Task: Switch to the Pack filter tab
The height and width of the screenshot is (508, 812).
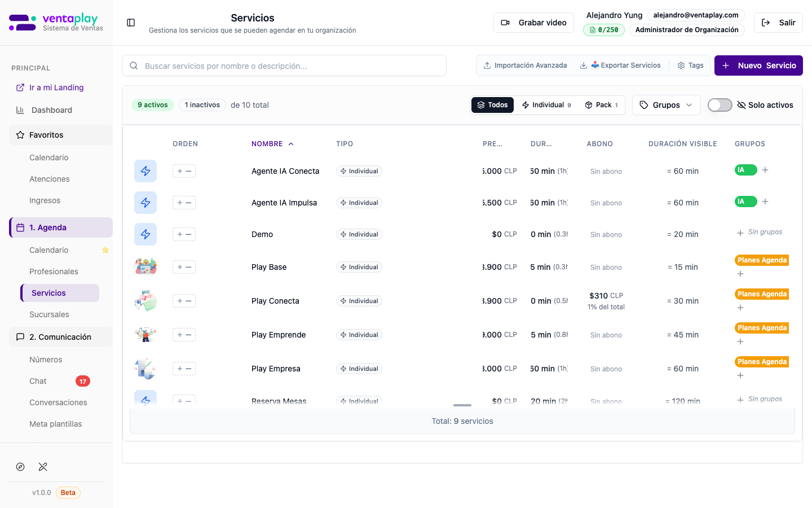Action: [602, 105]
